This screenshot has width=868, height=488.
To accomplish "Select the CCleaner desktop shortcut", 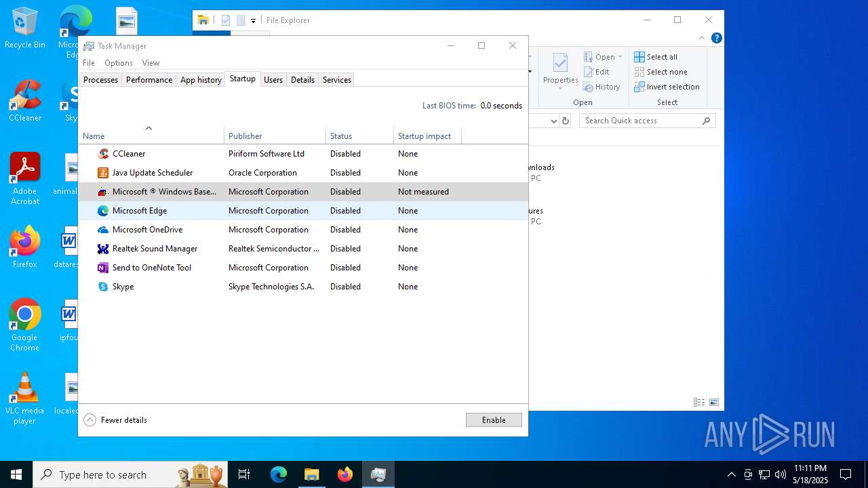I will [x=25, y=101].
